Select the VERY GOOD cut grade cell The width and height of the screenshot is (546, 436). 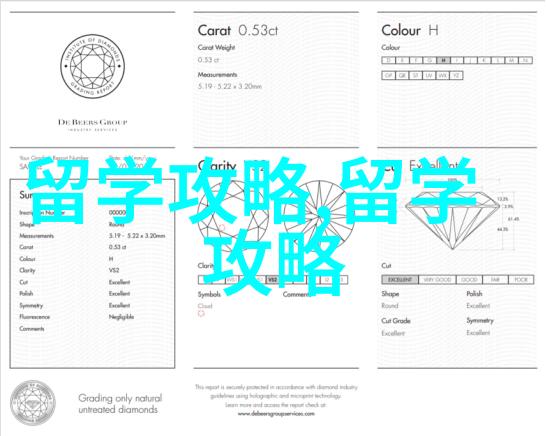pos(437,280)
